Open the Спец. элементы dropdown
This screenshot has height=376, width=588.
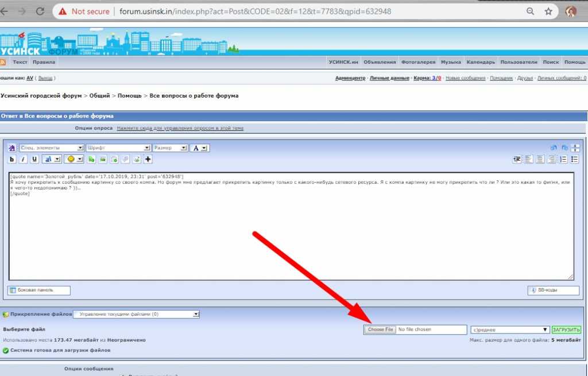(52, 148)
